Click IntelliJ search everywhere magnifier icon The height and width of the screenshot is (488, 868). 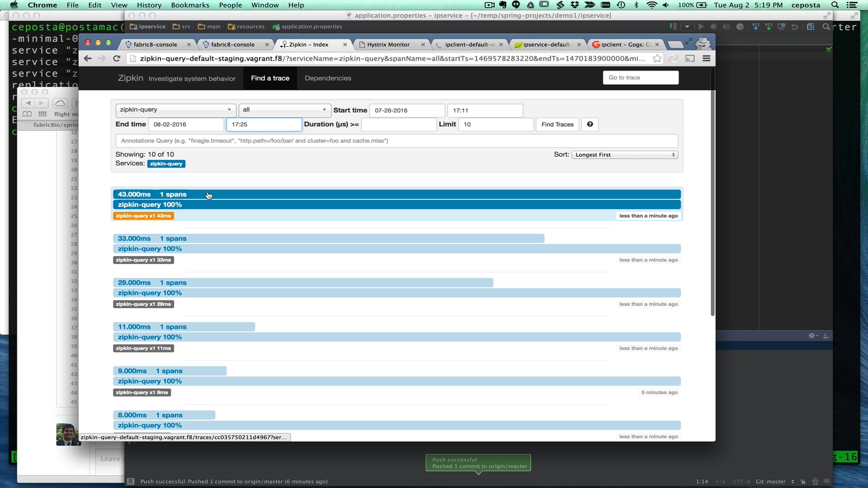click(826, 27)
